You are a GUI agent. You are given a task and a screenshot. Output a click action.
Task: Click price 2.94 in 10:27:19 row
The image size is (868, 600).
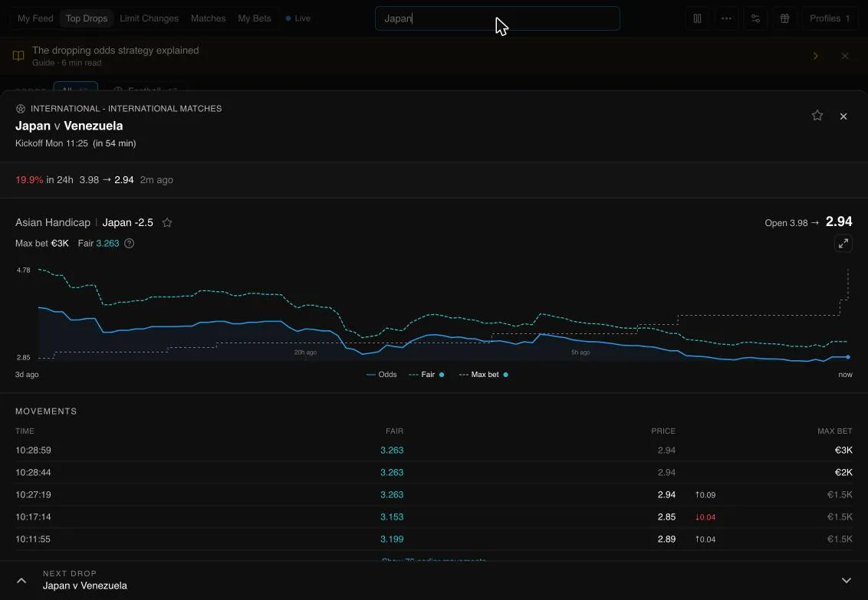click(x=666, y=494)
